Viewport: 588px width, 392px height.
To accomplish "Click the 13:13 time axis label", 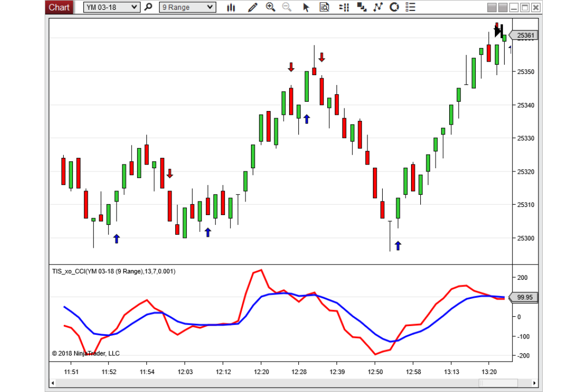I will coord(451,372).
